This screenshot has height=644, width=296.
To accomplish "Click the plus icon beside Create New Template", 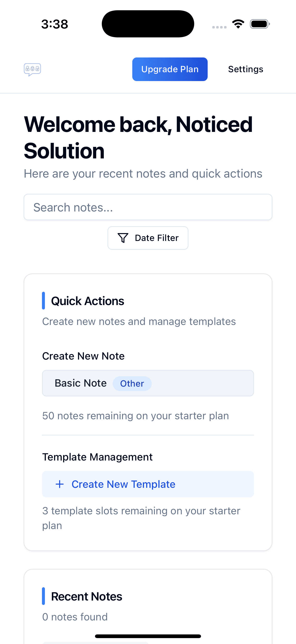I will [x=59, y=484].
